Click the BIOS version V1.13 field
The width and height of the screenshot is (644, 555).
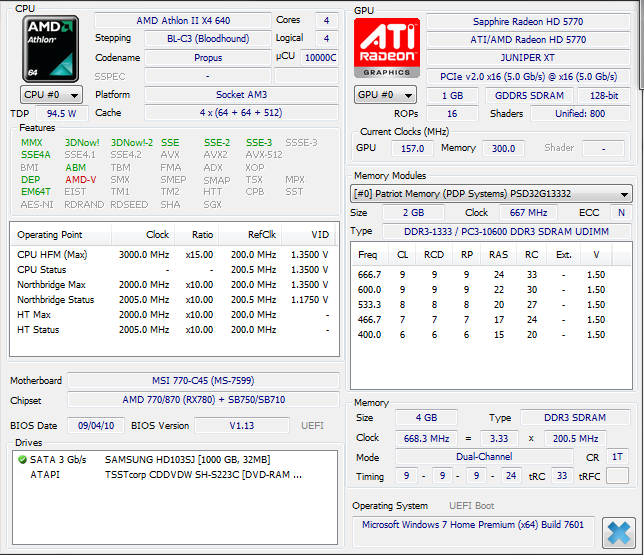pos(242,425)
